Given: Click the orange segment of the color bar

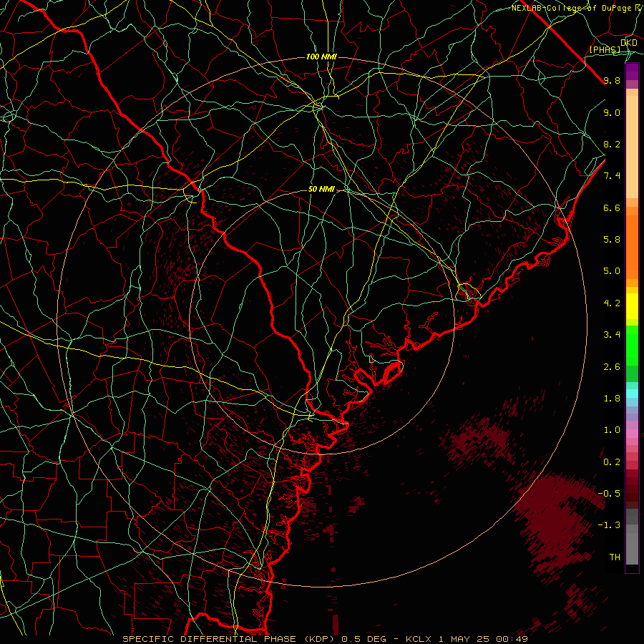Looking at the screenshot, I should [x=632, y=246].
